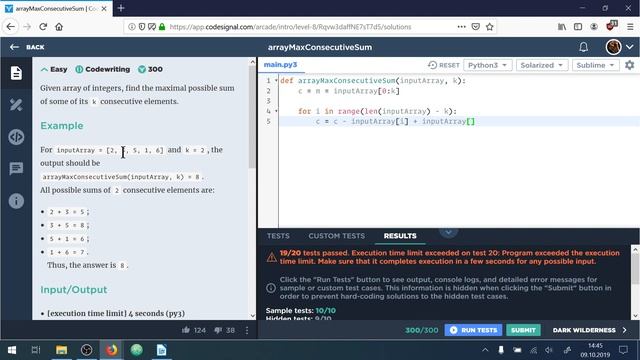The height and width of the screenshot is (360, 640).
Task: Open Windows Task View
Action: pos(36,350)
